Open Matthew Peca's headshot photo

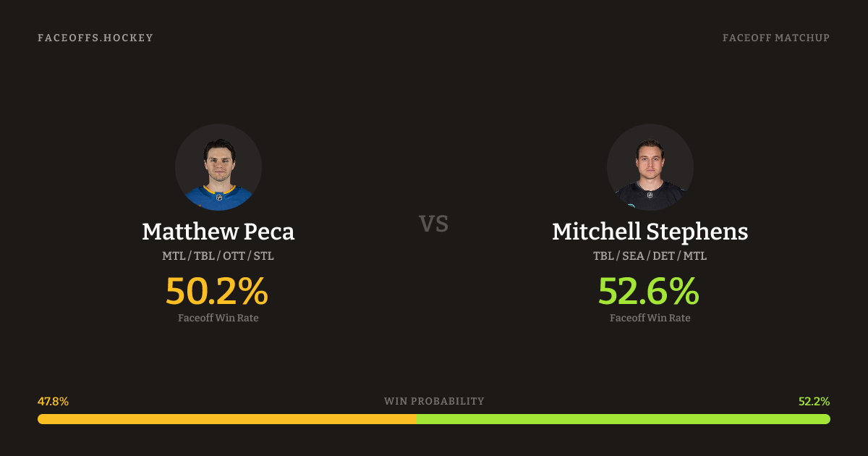218,167
